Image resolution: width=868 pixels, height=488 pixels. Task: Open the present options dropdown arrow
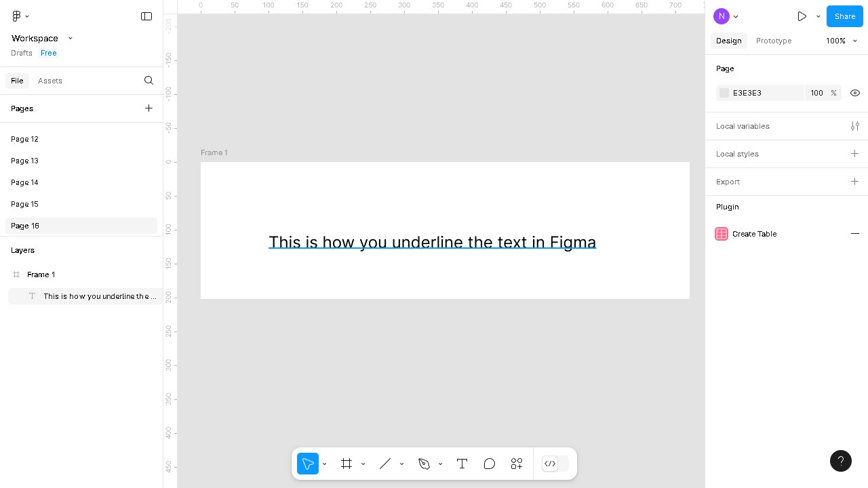(x=818, y=16)
